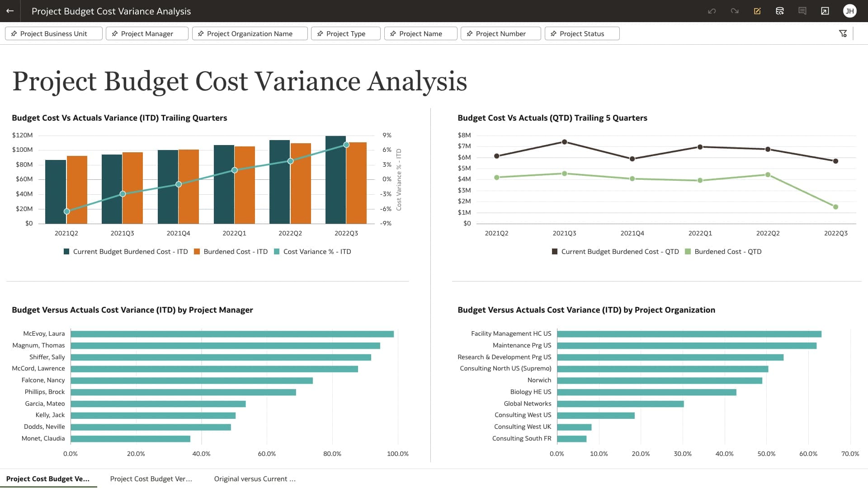
Task: Expand the Project Business Unit filter
Action: click(53, 33)
